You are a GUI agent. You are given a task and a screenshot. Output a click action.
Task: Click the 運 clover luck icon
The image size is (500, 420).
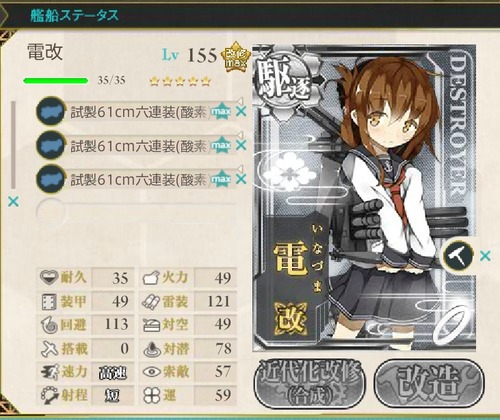click(151, 396)
